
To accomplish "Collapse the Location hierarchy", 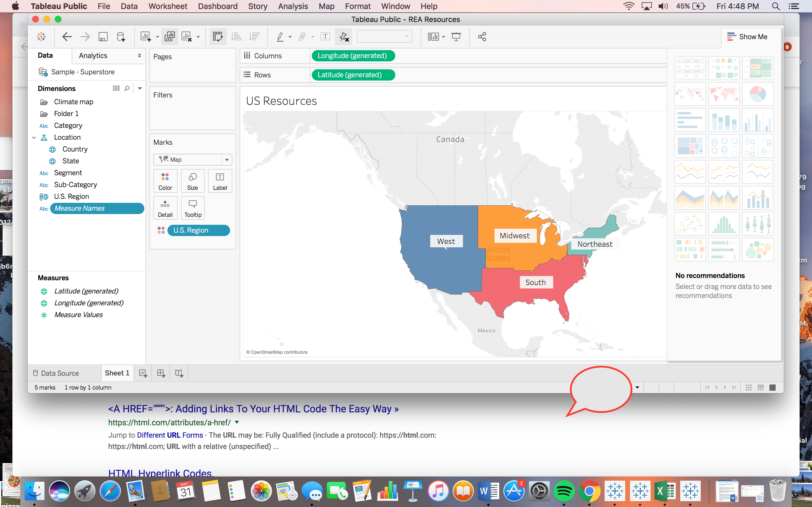I will [34, 137].
